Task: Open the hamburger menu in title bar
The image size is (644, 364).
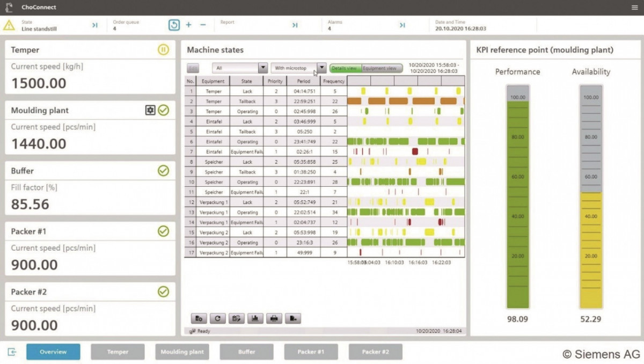Action: [635, 8]
